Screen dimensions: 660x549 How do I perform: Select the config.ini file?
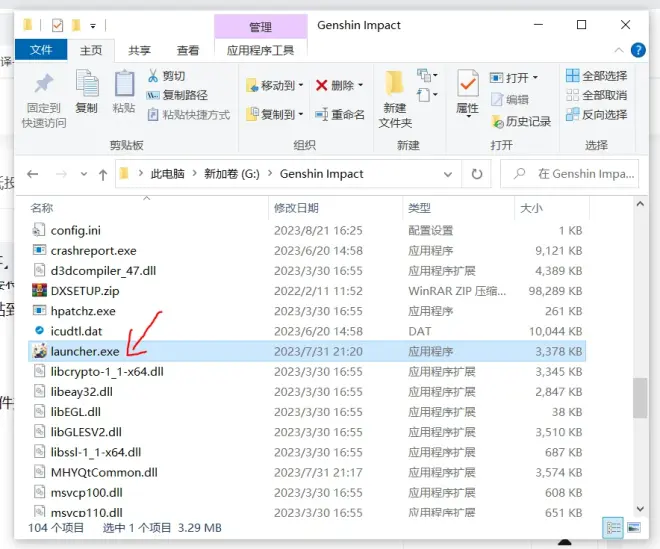[307, 230]
